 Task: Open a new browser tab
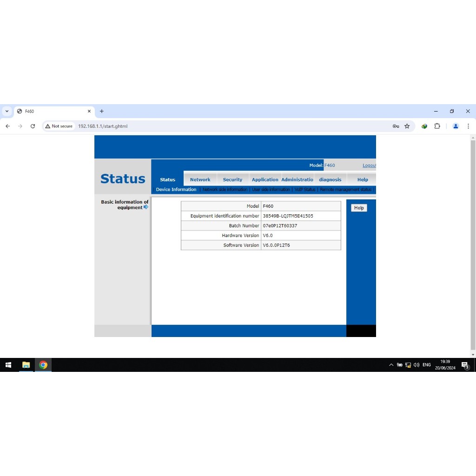pos(102,112)
